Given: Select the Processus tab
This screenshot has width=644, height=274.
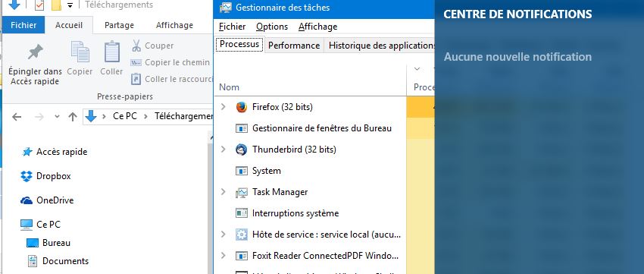Looking at the screenshot, I should tap(239, 44).
